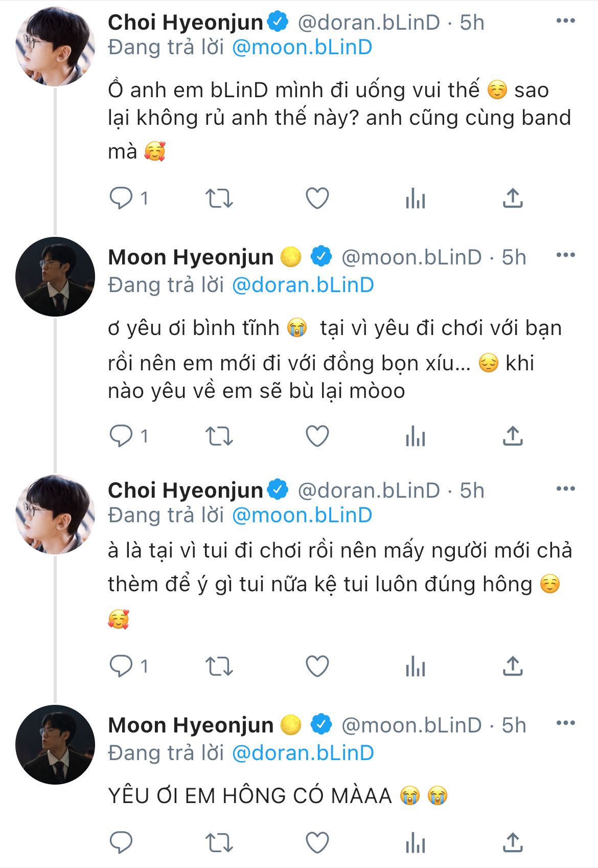Retweet the last tweet in thread
This screenshot has width=598, height=868.
[x=219, y=842]
